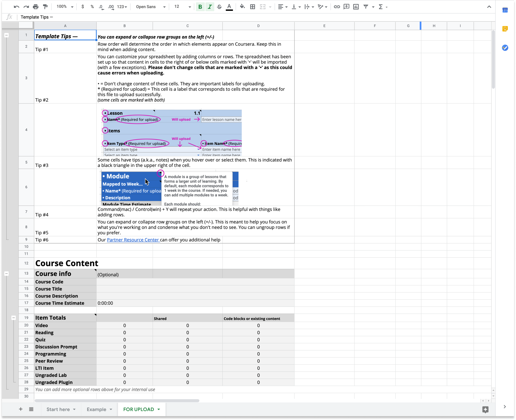Click the undo icon
This screenshot has width=516, height=420.
pos(16,7)
